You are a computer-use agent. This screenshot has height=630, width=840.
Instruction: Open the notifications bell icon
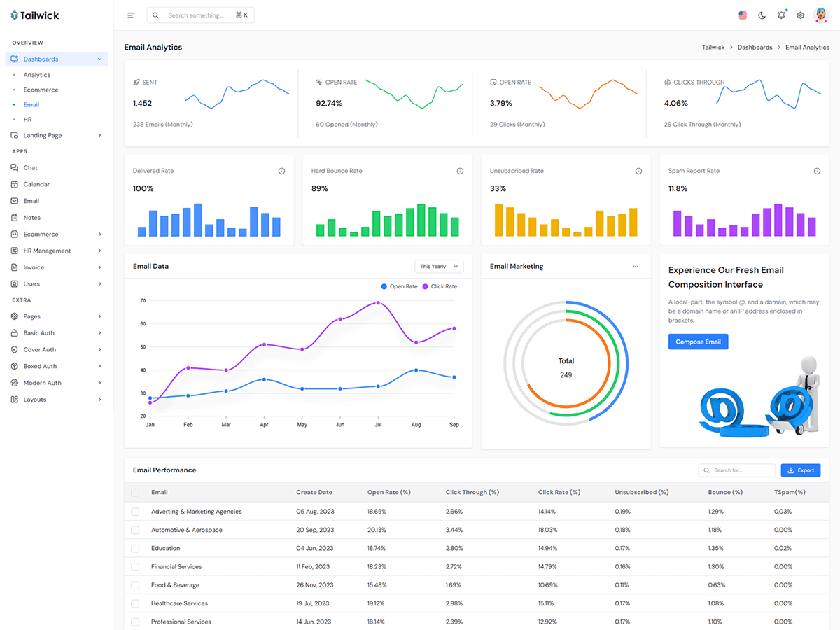click(781, 15)
